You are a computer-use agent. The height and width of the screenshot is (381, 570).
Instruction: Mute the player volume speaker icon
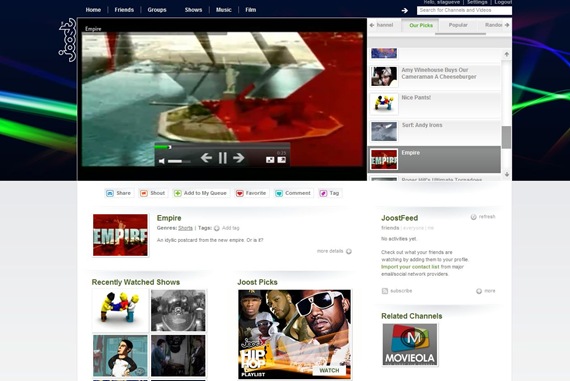[x=162, y=161]
